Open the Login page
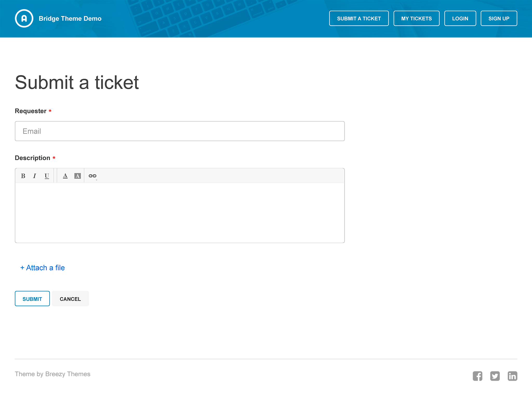This screenshot has height=396, width=532. [x=460, y=18]
